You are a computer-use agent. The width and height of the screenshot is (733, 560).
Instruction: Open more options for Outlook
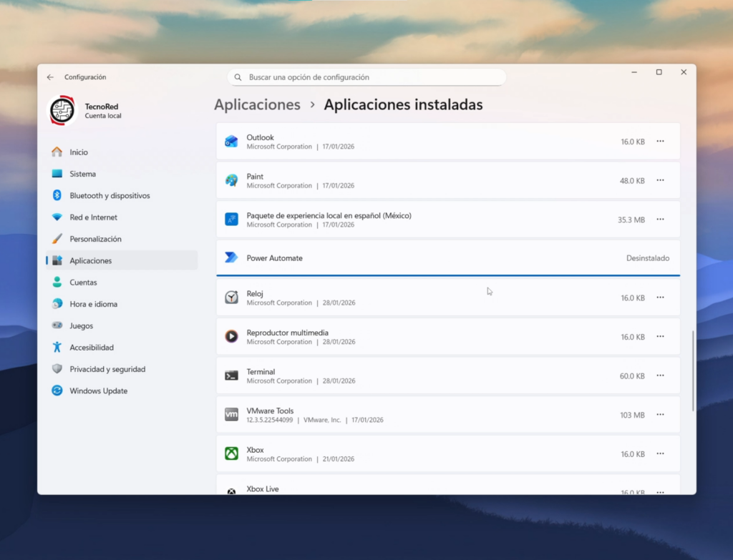click(660, 141)
